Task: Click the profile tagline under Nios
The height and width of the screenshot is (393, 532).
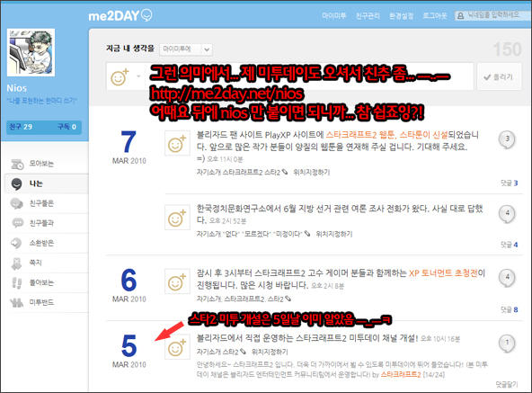Action: point(41,101)
